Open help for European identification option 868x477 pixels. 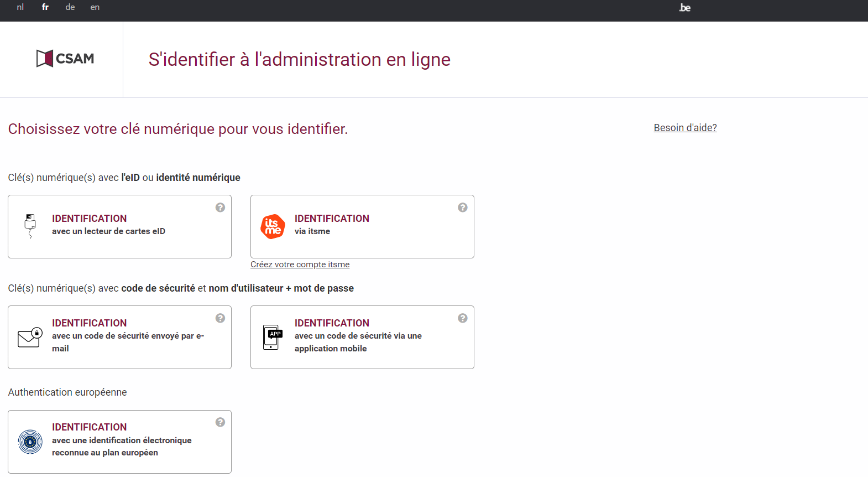[x=220, y=422]
